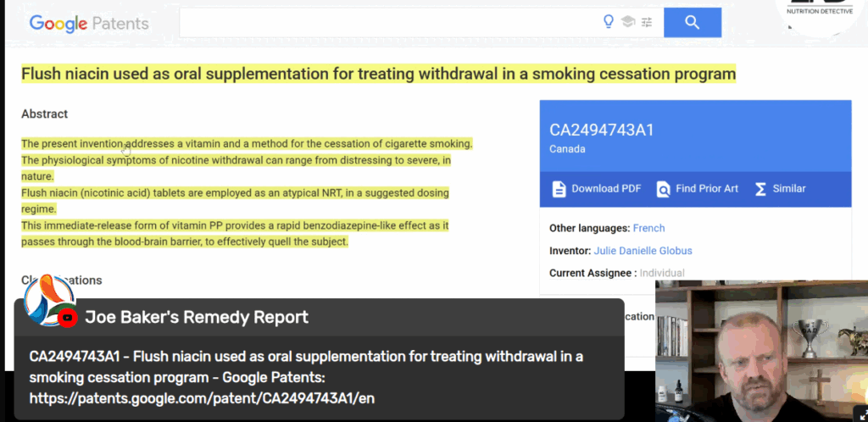Screen dimensions: 868x422
Task: Open Find Prior Art
Action: (698, 189)
